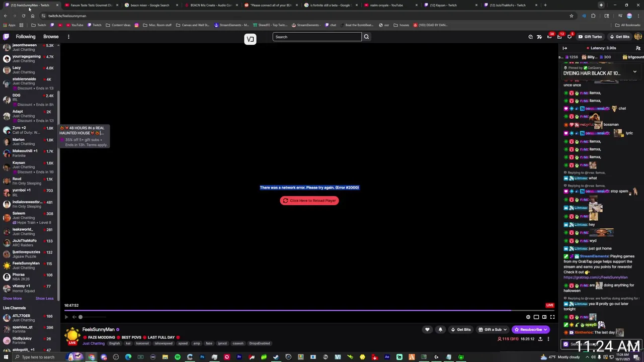This screenshot has height=362, width=644.
Task: Click Get Bits under the player
Action: coord(461,330)
